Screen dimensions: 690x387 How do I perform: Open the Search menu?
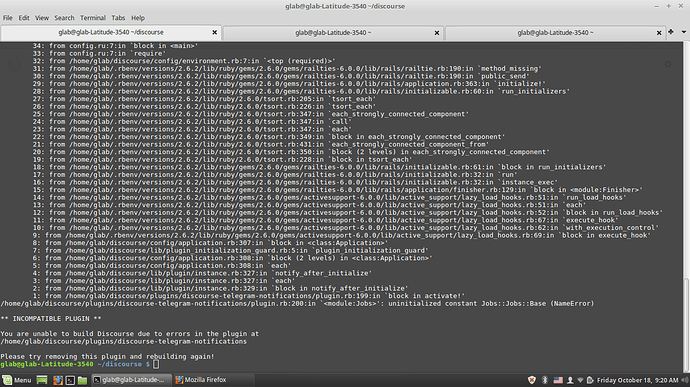(x=64, y=18)
